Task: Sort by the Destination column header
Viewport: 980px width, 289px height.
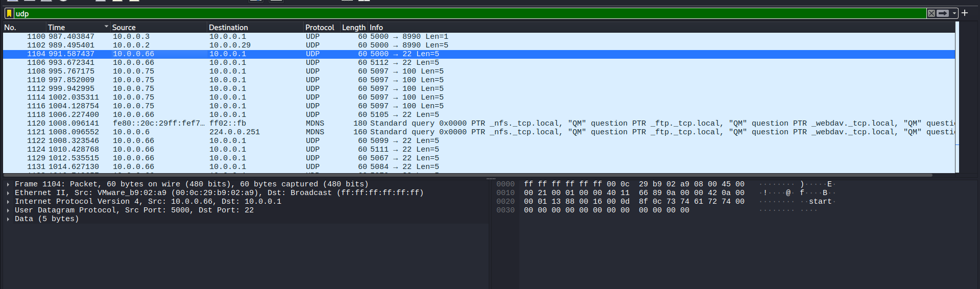Action: (228, 28)
